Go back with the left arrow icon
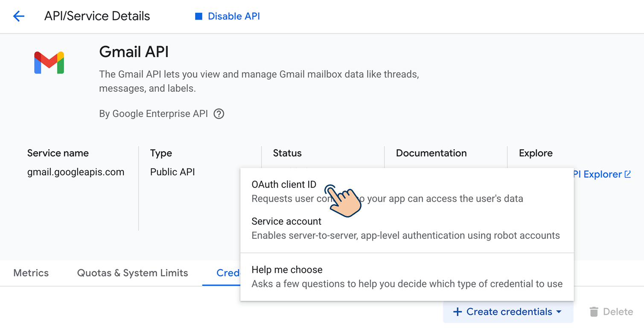 tap(19, 17)
